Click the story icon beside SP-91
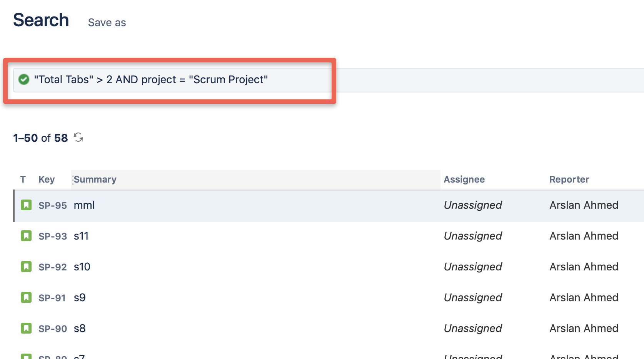644x359 pixels. 25,297
